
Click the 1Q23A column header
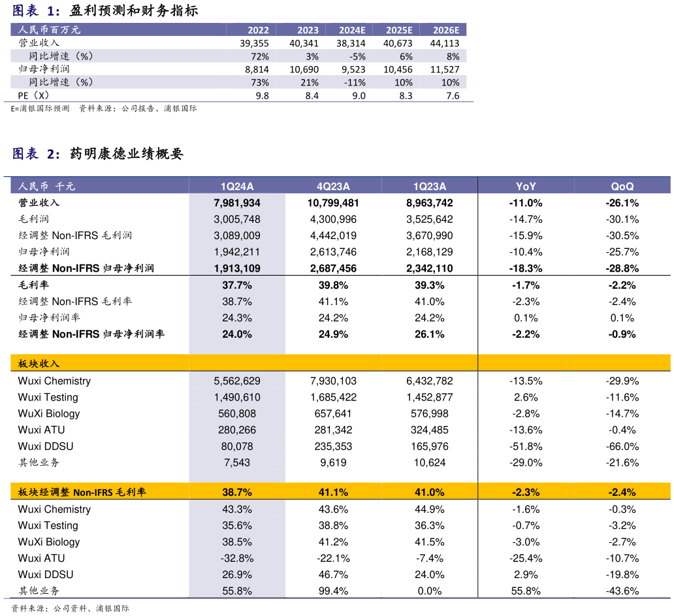(430, 186)
